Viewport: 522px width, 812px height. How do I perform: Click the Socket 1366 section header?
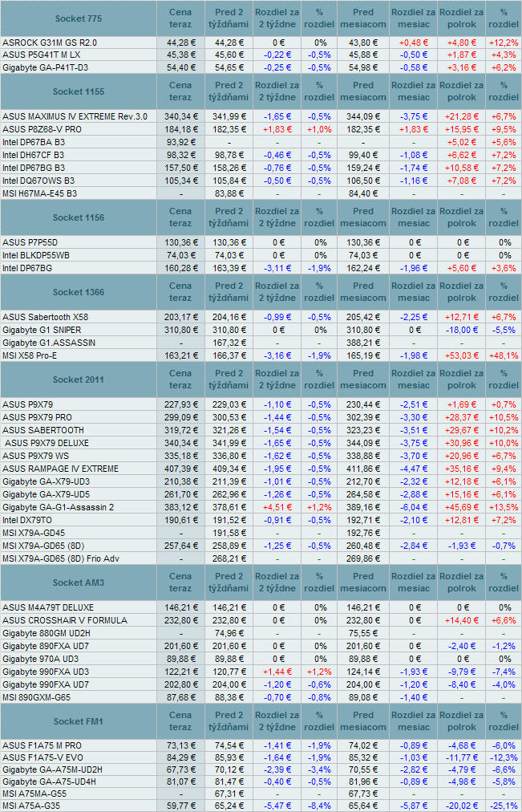[x=79, y=293]
